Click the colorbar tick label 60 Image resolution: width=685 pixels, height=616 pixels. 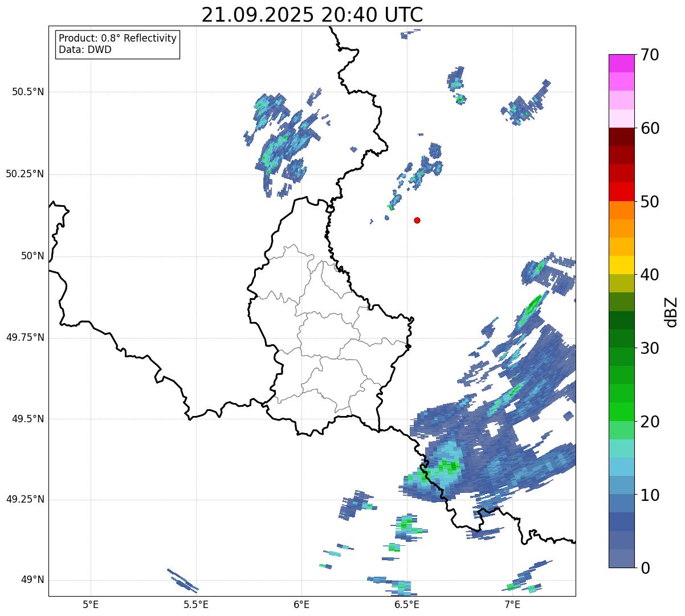pyautogui.click(x=650, y=128)
